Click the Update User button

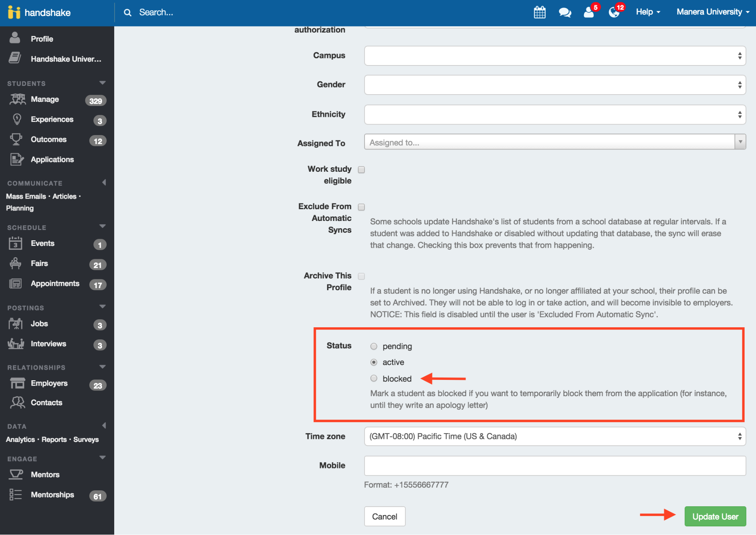tap(715, 516)
